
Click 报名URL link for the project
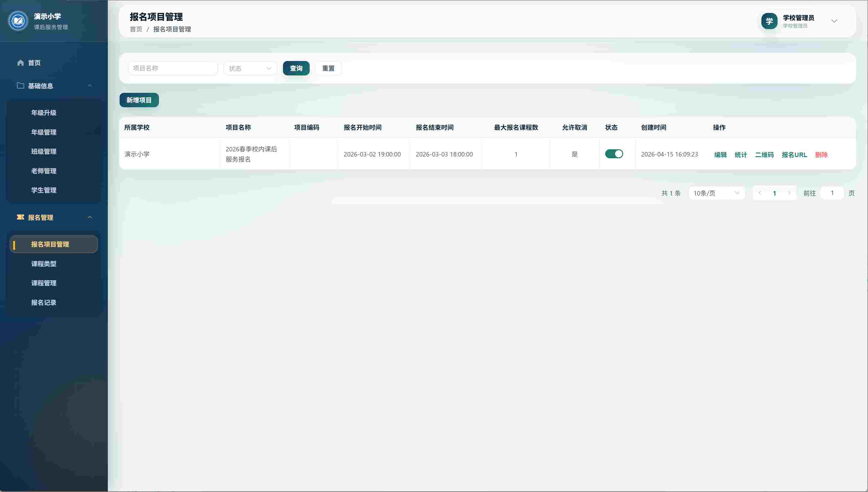coord(794,155)
